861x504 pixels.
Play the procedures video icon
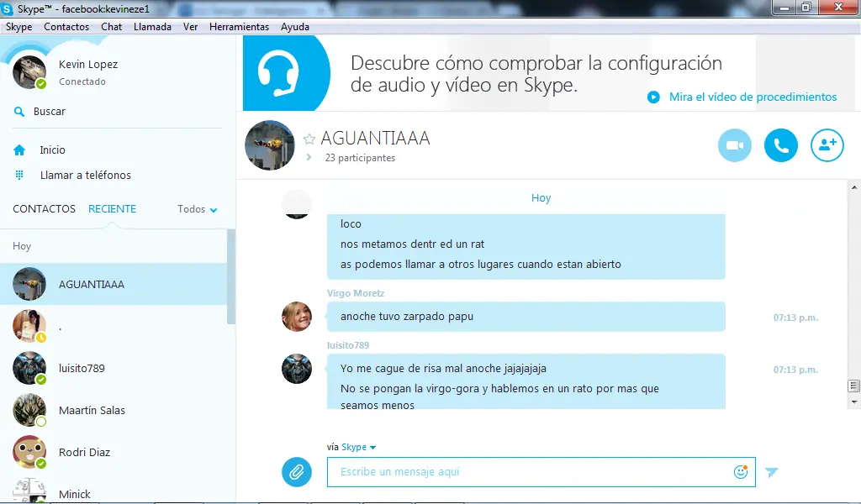point(653,97)
